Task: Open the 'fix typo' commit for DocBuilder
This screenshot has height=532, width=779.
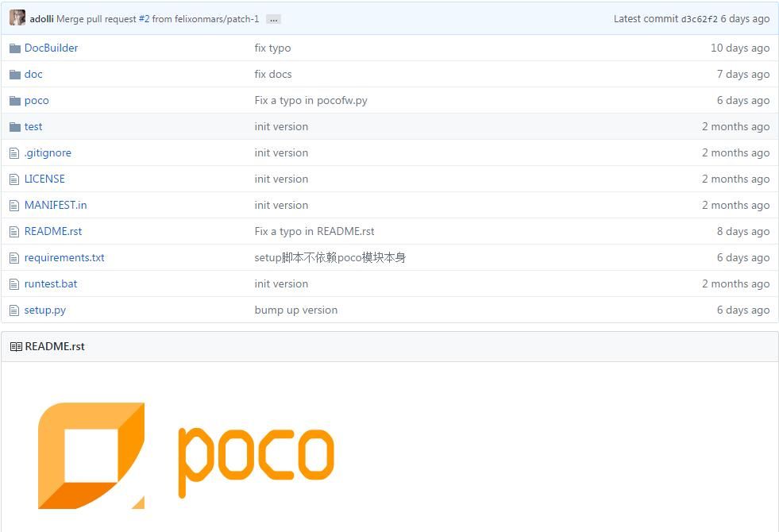Action: point(272,48)
